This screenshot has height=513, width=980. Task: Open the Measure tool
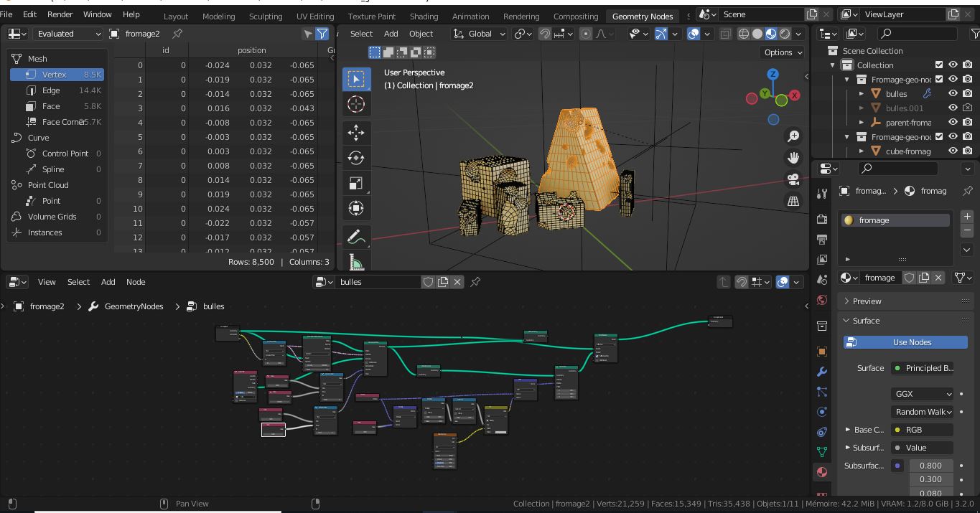coord(357,260)
